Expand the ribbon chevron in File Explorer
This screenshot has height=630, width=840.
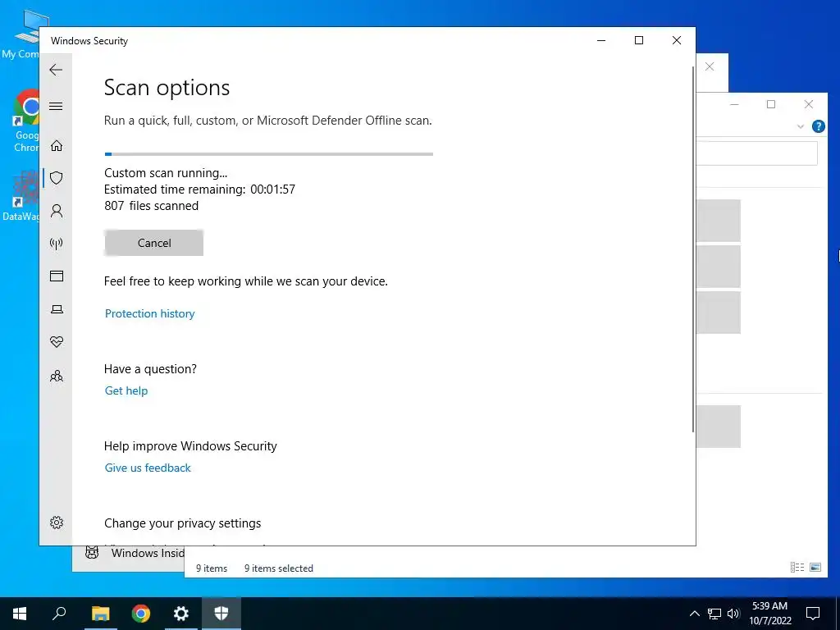point(801,126)
